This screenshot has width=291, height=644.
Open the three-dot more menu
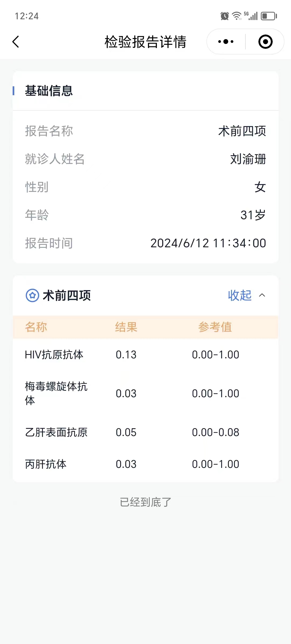pos(226,42)
